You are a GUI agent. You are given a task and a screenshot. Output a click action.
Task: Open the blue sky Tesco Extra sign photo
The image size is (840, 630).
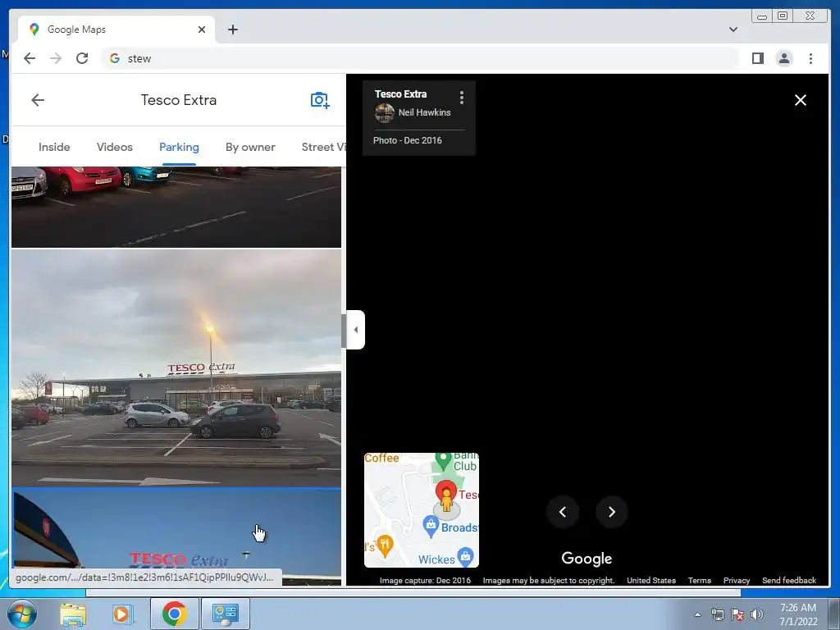pyautogui.click(x=176, y=536)
